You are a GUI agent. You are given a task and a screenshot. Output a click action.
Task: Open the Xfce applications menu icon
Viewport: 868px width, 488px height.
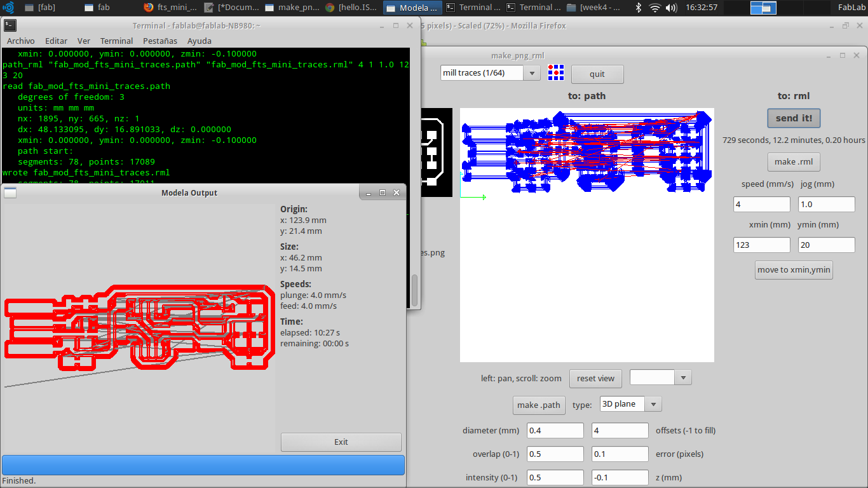tap(8, 8)
